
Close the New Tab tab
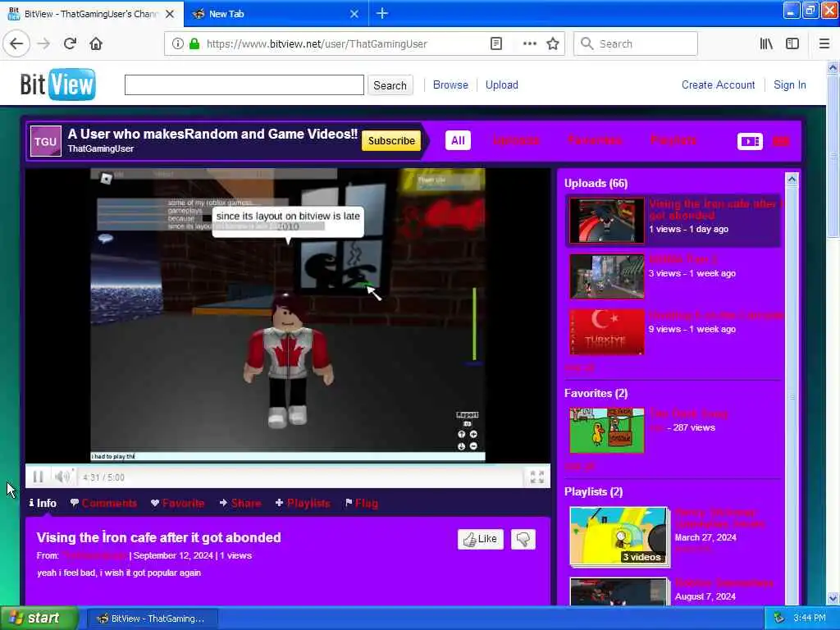coord(354,14)
